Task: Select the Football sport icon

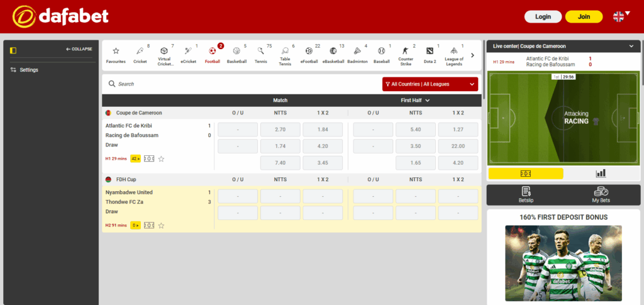Action: [x=213, y=55]
